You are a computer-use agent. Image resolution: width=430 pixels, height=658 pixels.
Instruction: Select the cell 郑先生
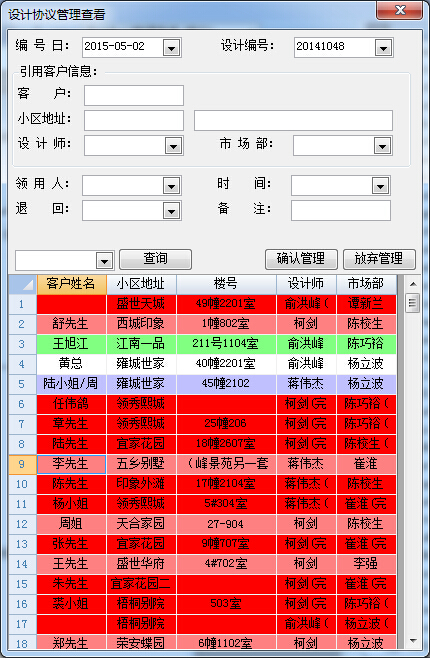pyautogui.click(x=71, y=643)
